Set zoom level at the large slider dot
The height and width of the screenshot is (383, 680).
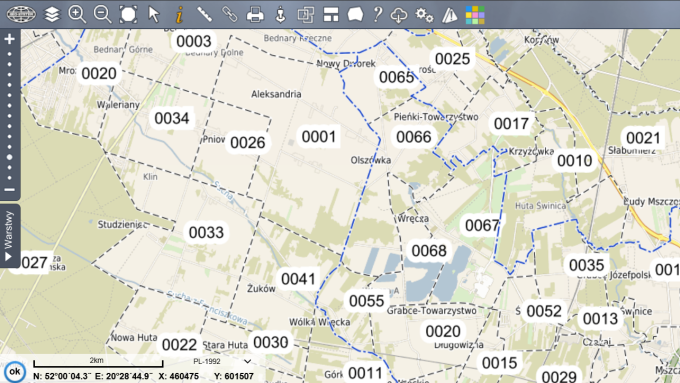pos(10,157)
